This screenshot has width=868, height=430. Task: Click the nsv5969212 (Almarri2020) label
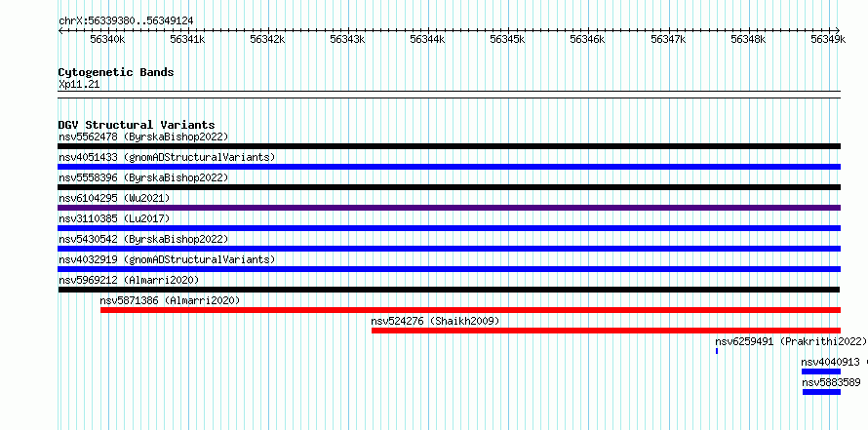click(x=129, y=280)
